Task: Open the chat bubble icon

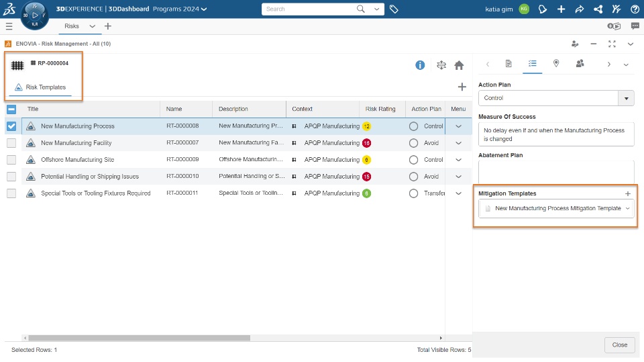Action: (635, 26)
